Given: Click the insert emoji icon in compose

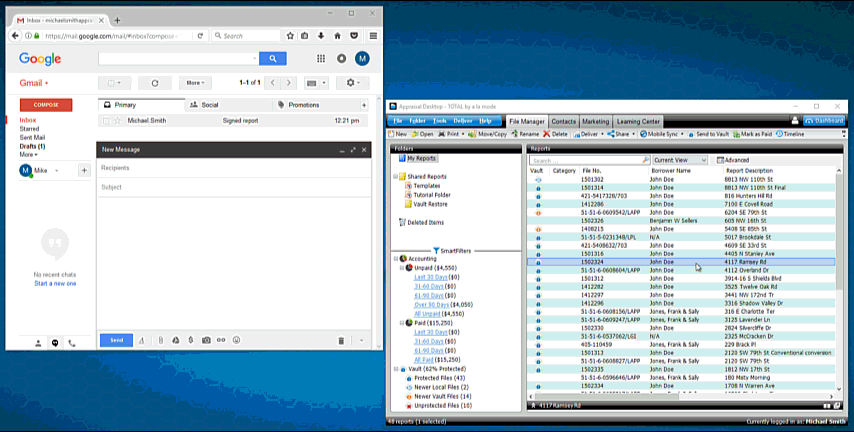Looking at the screenshot, I should point(236,340).
